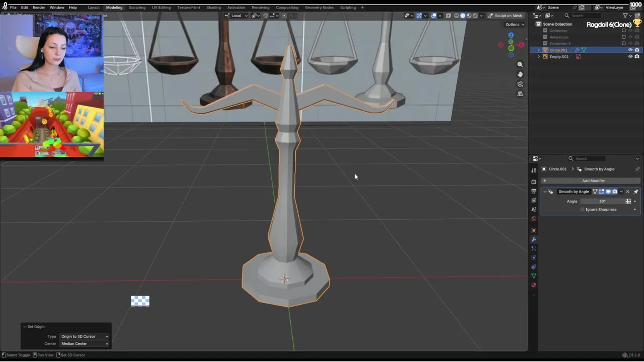
Task: Switch to wireframe viewport shading
Action: 456,16
